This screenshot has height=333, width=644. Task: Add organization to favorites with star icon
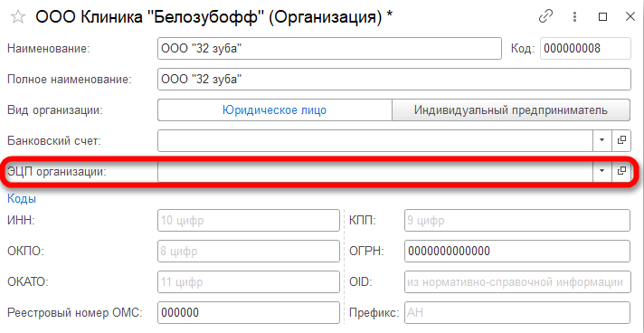(18, 17)
